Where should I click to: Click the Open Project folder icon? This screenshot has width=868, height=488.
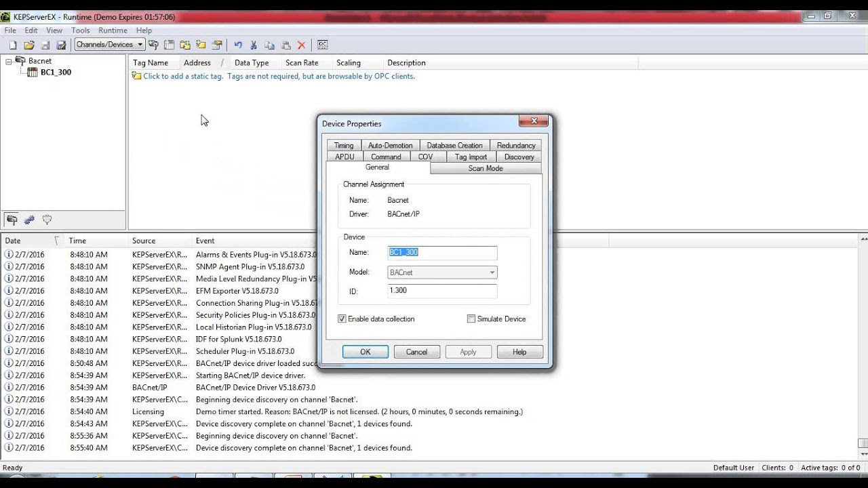pos(29,45)
